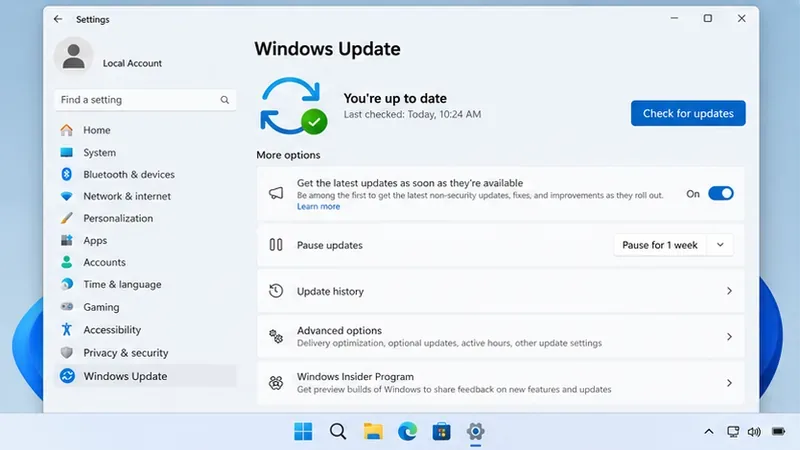Screen dimensions: 800x450
Task: Click the Privacy & security shield icon
Action: coord(66,353)
